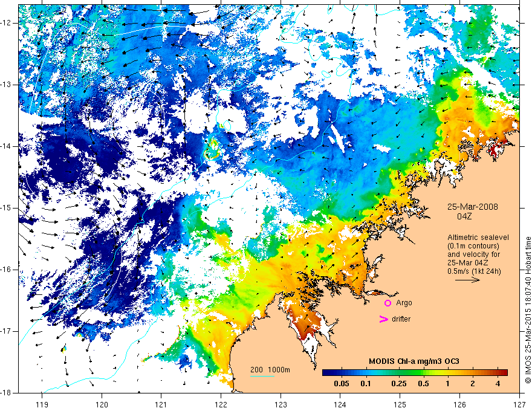This screenshot has height=411, width=532.
Task: Click the colorbar value '0.5'
Action: [423, 384]
